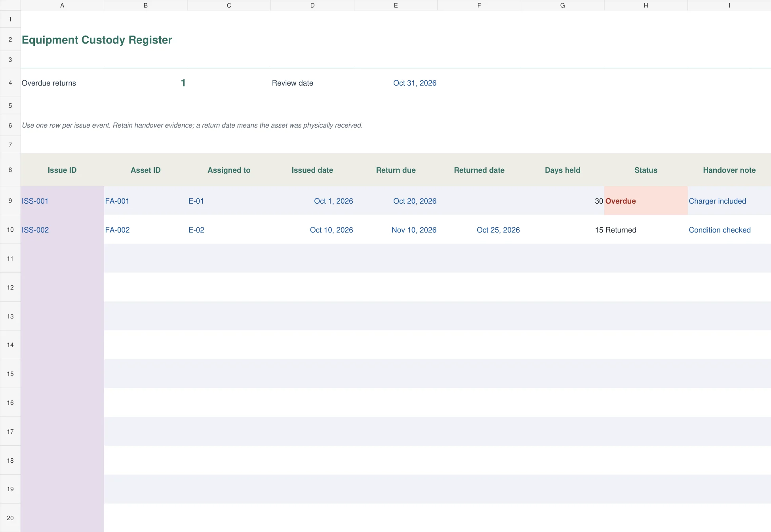Select the Assigned to header cell
This screenshot has width=771, height=532.
pyautogui.click(x=229, y=170)
